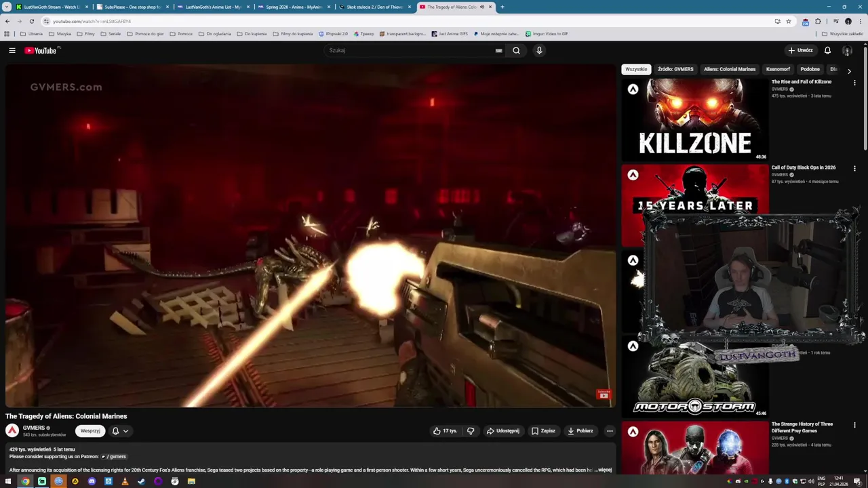Open options for Prey Games video
This screenshot has height=488, width=868.
(854, 425)
